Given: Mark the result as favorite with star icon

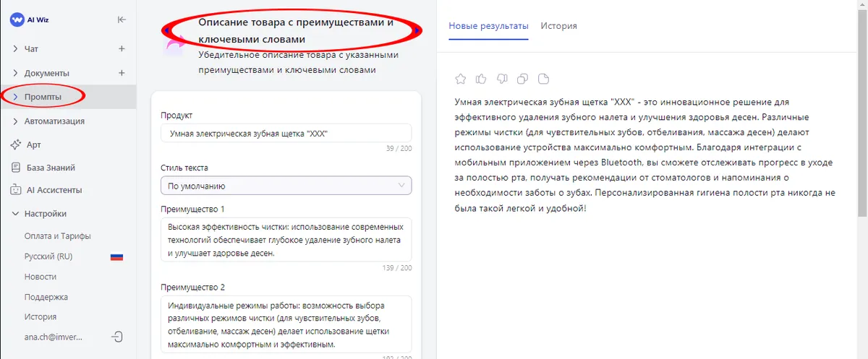Looking at the screenshot, I should tap(461, 79).
